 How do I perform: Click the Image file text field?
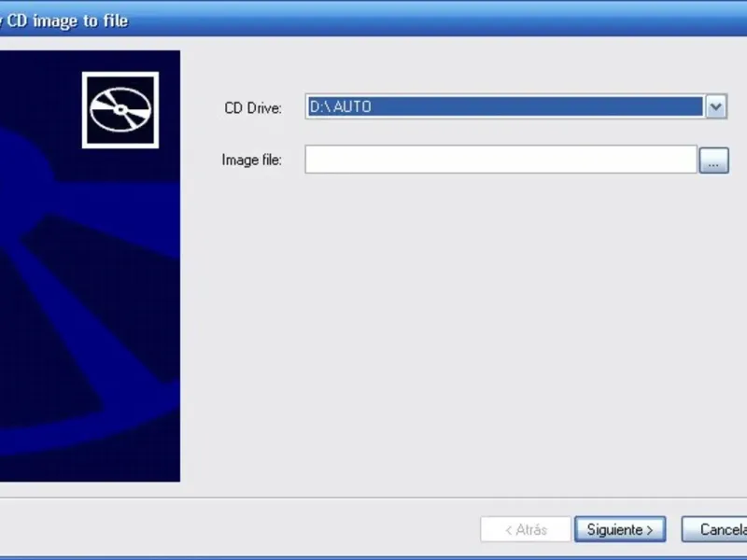click(500, 160)
